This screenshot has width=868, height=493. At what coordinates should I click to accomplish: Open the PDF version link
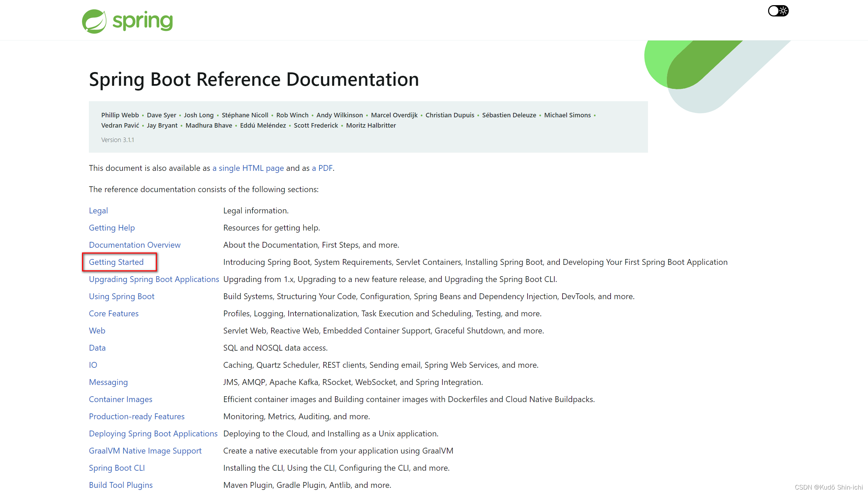click(x=322, y=168)
